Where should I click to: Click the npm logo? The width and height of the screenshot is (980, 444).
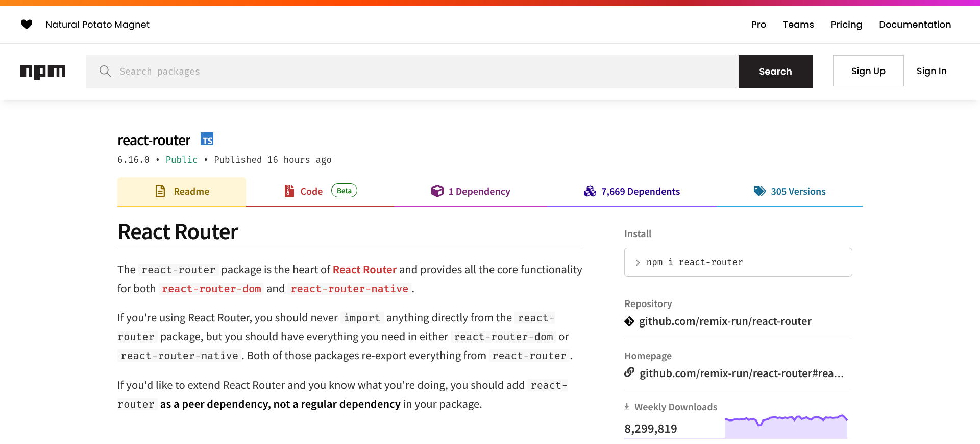tap(43, 72)
